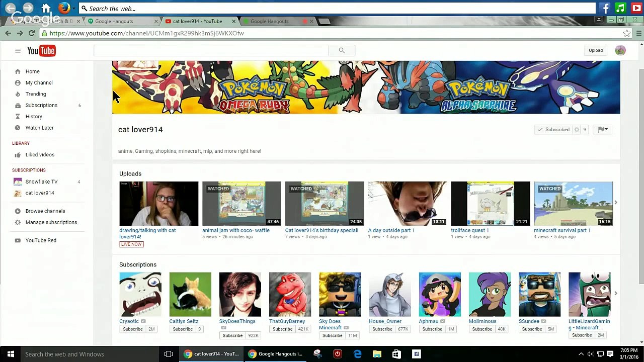
Task: Open the 'trollface quest 1' video link
Action: point(470,230)
